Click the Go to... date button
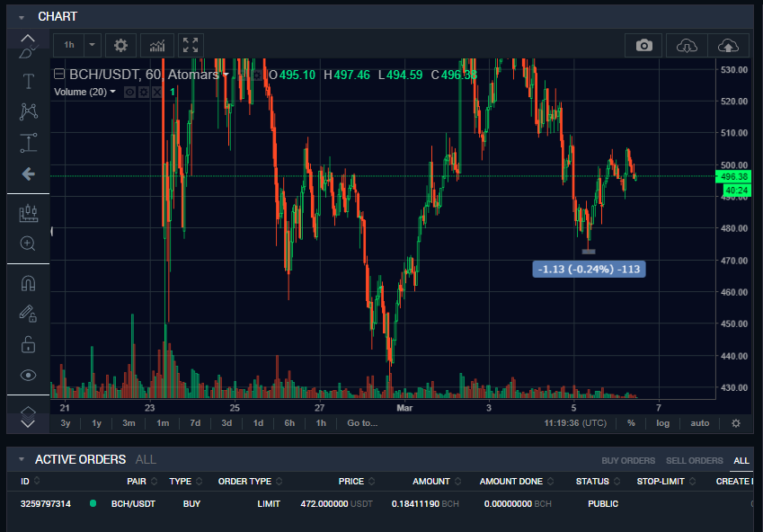Viewport: 763px width, 532px height. coord(362,423)
